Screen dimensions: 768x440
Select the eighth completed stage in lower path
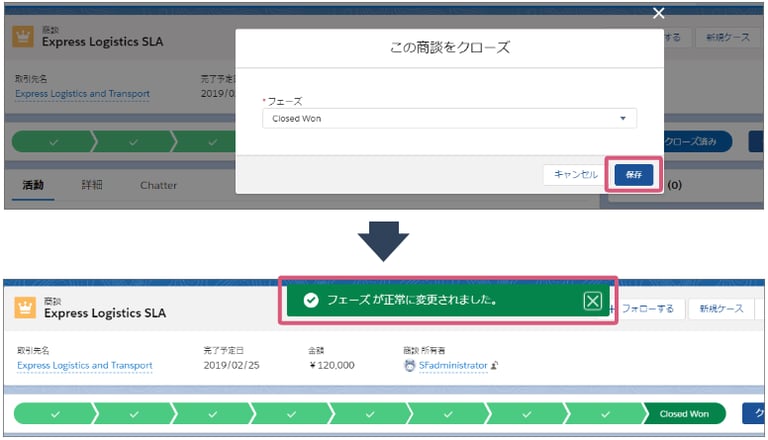[x=605, y=414]
